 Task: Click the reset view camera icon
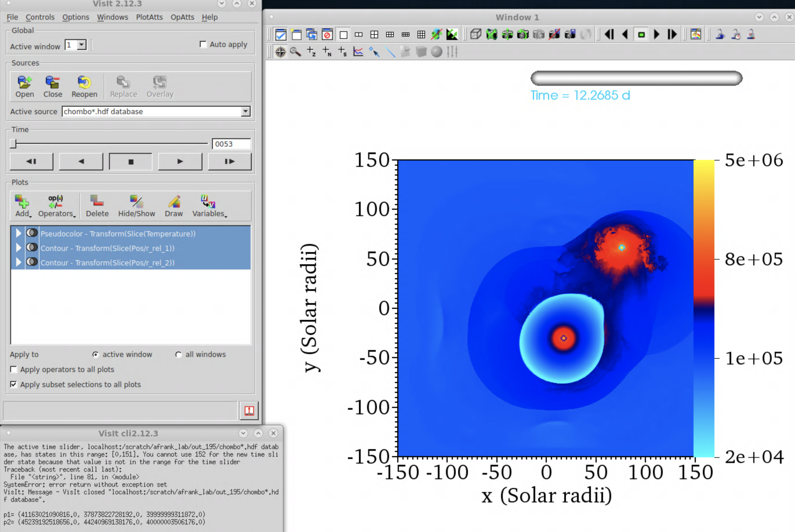(491, 34)
